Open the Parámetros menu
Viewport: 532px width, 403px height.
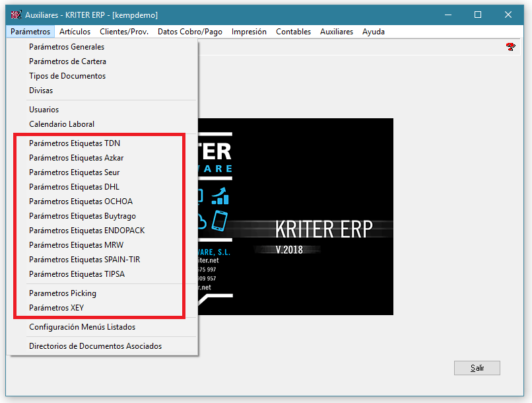click(30, 32)
